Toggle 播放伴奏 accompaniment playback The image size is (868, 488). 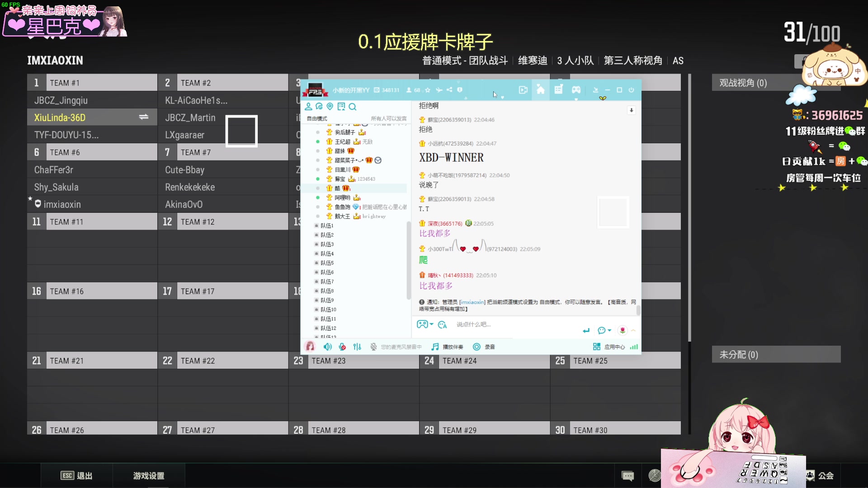[x=447, y=347]
